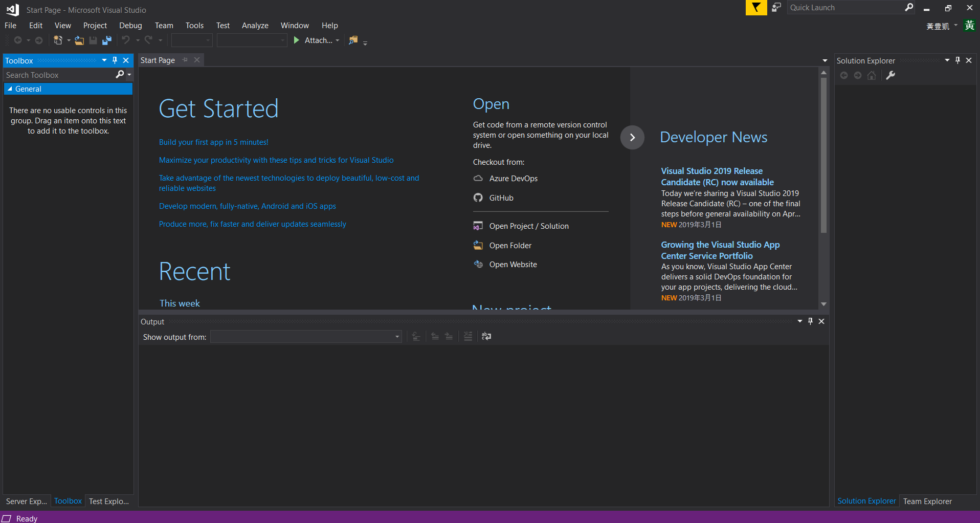The width and height of the screenshot is (980, 523).
Task: Click Build your first app link
Action: [x=213, y=142]
